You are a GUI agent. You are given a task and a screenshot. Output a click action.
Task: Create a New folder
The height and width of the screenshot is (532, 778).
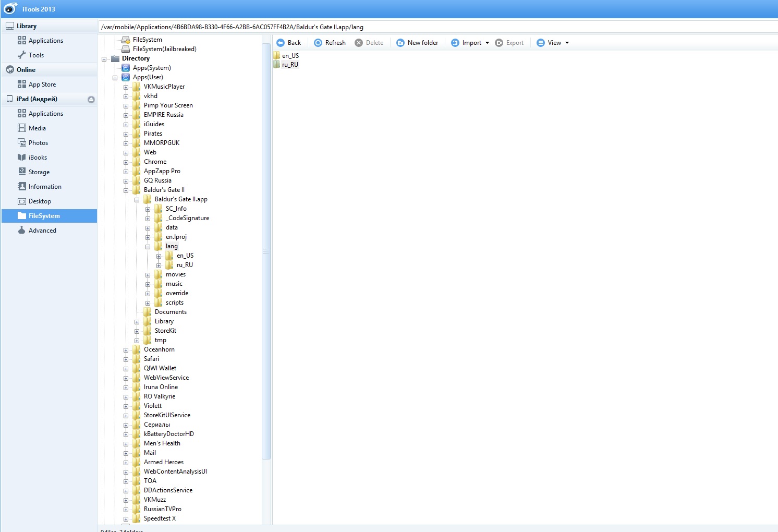point(417,43)
